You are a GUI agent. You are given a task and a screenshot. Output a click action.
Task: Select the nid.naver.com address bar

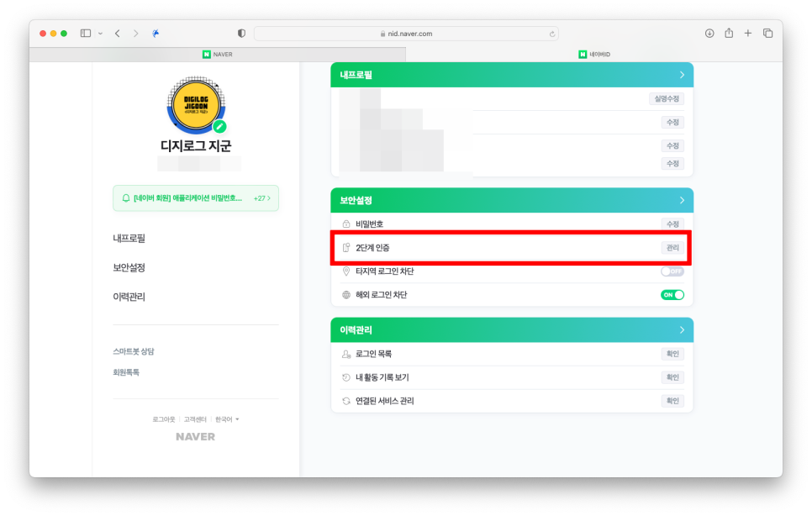coord(406,34)
